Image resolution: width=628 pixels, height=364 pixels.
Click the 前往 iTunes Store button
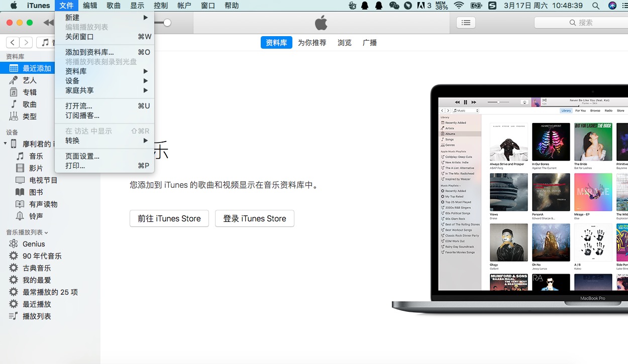[169, 218]
